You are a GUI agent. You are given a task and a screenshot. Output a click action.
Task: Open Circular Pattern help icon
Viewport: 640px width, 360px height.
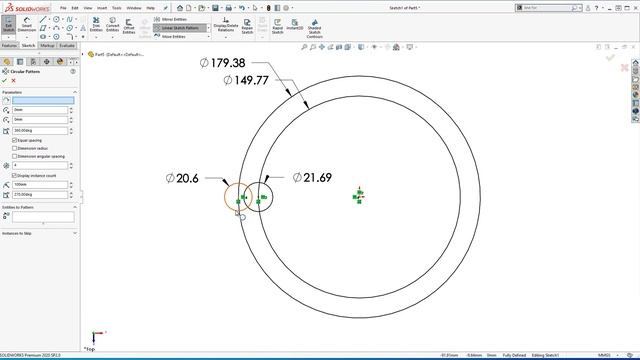[73, 71]
